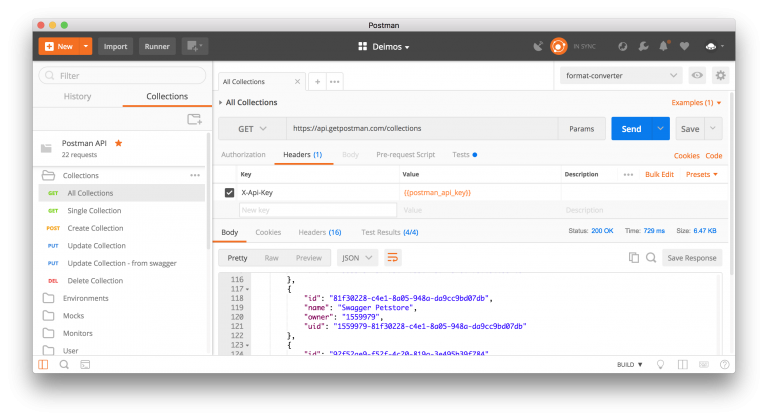Click the New key input field
This screenshot has height=420, width=768.
click(317, 210)
